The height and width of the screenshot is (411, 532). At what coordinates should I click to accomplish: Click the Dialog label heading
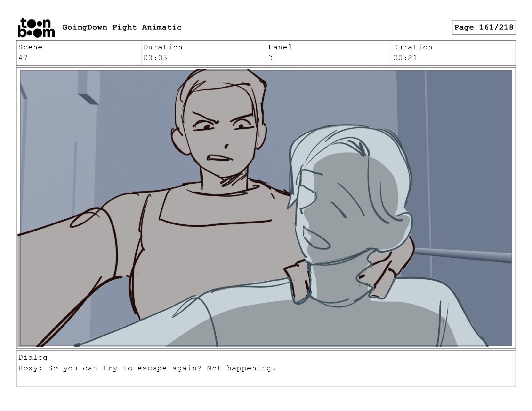tap(33, 357)
